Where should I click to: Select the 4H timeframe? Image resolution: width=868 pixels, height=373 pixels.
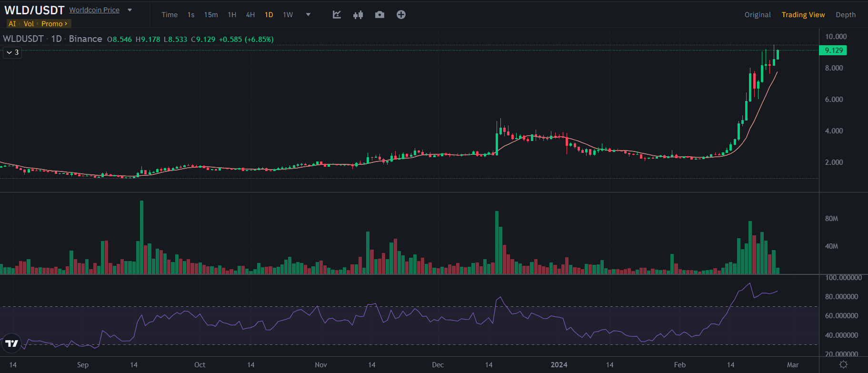[250, 15]
